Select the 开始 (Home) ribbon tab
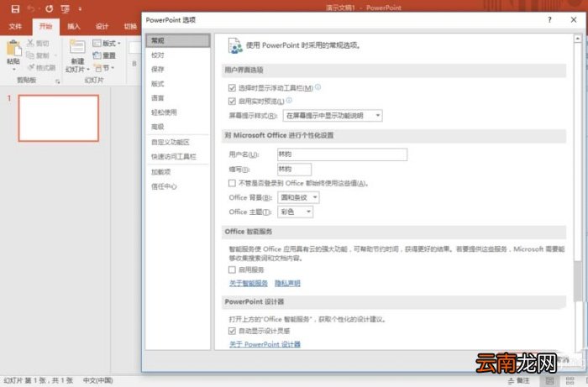 click(45, 26)
